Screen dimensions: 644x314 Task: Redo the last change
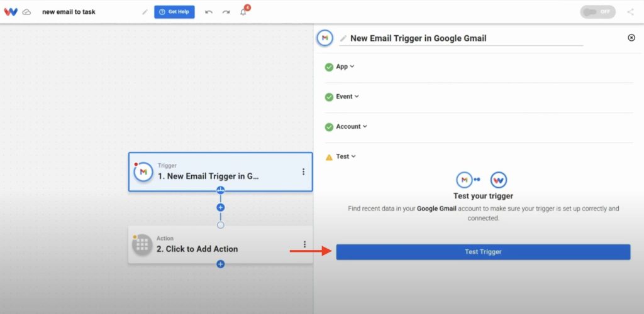226,12
